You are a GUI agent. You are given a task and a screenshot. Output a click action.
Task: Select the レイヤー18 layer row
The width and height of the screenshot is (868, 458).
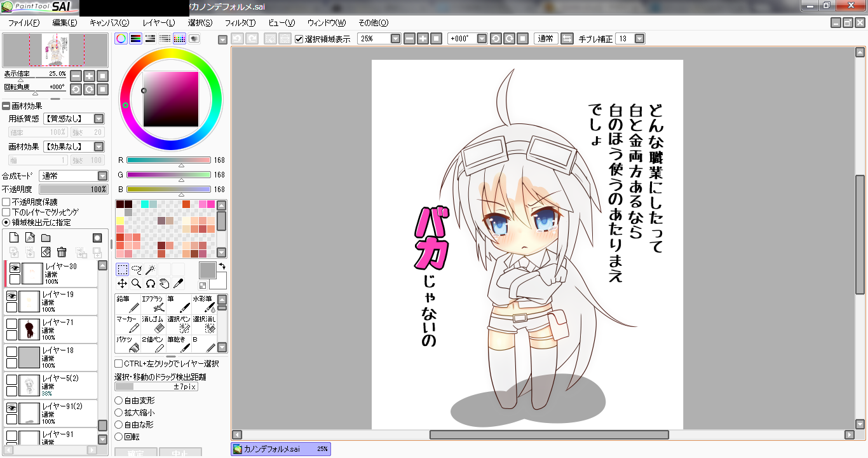click(51, 357)
